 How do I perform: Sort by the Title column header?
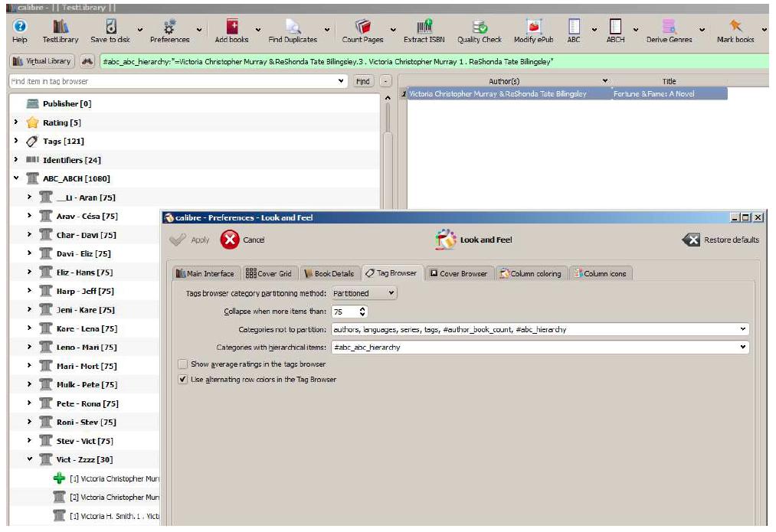669,81
